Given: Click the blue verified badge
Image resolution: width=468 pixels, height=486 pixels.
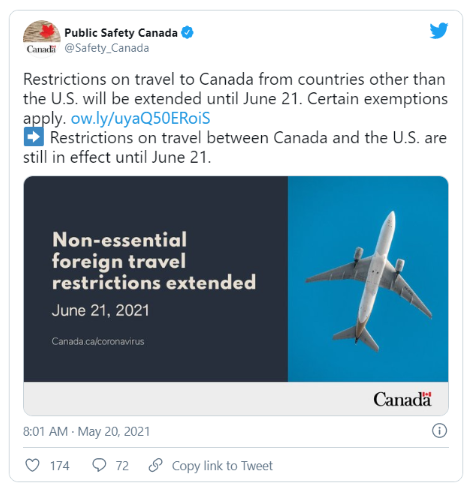Looking at the screenshot, I should [187, 32].
